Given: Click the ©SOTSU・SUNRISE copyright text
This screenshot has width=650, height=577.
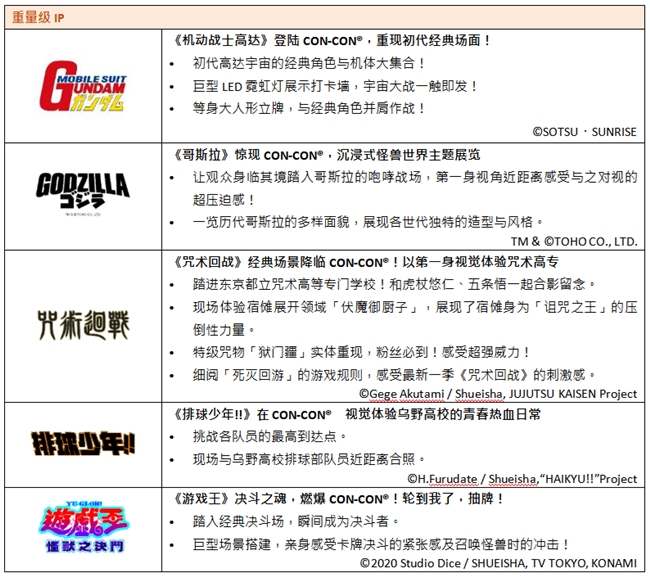Looking at the screenshot, I should point(584,130).
